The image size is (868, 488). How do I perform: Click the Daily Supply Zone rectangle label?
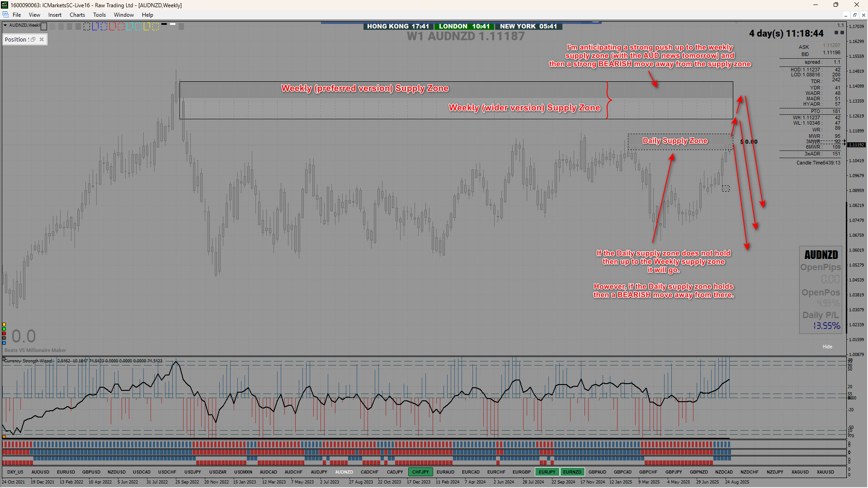tap(675, 141)
